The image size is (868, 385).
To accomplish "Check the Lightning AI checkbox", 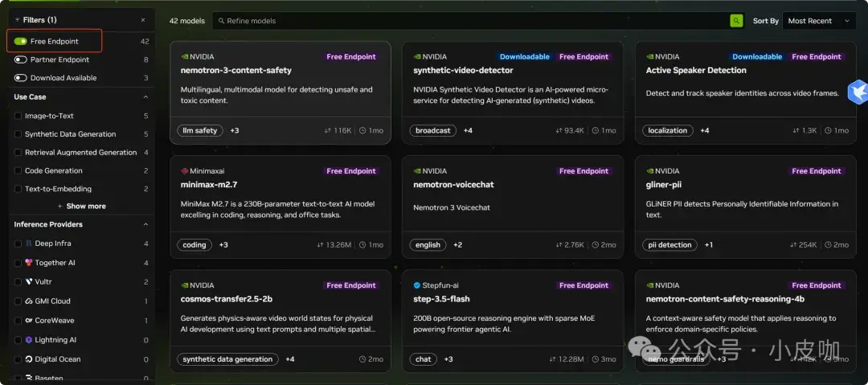I will coord(18,340).
